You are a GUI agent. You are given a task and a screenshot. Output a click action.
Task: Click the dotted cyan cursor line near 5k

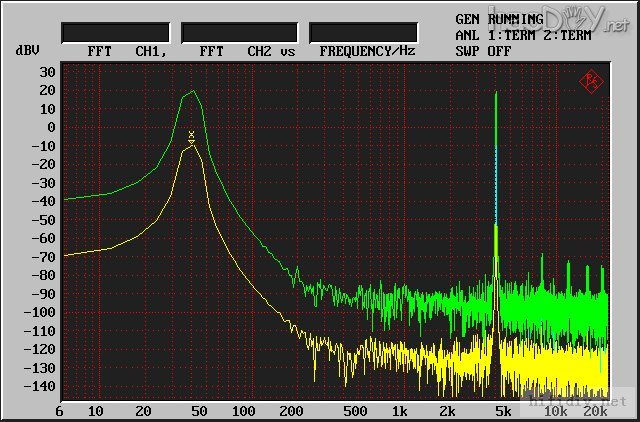pos(496,185)
